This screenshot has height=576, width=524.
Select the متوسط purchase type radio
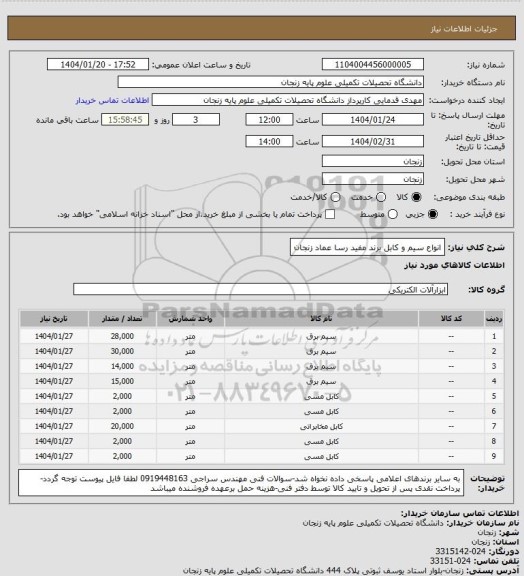click(x=393, y=214)
